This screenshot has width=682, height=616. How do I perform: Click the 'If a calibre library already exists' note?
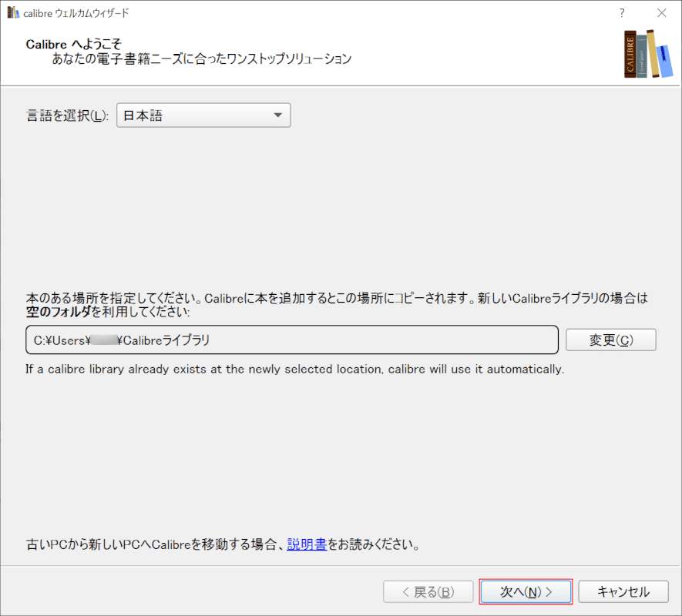click(x=295, y=369)
